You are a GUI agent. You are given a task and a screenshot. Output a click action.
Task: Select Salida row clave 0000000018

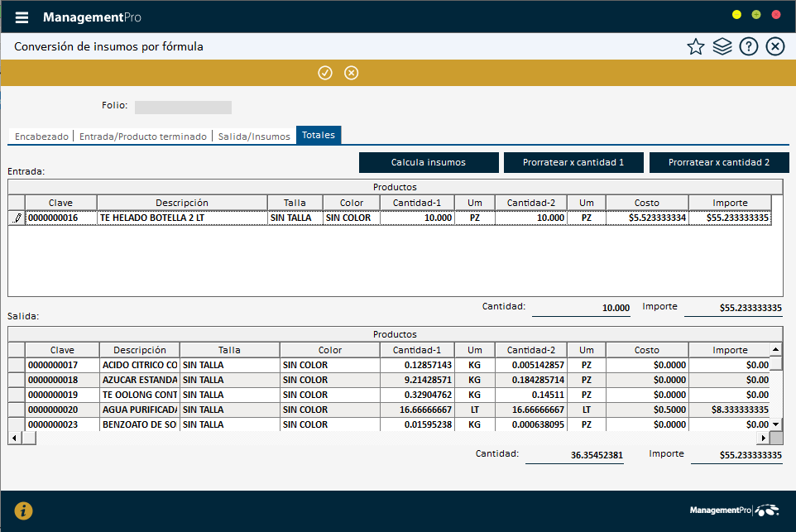62,380
